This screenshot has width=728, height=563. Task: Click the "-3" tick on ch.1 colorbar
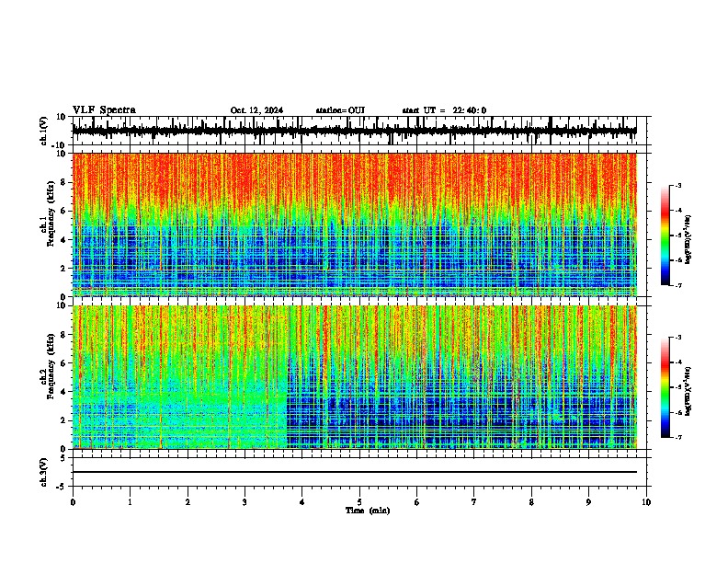(678, 186)
